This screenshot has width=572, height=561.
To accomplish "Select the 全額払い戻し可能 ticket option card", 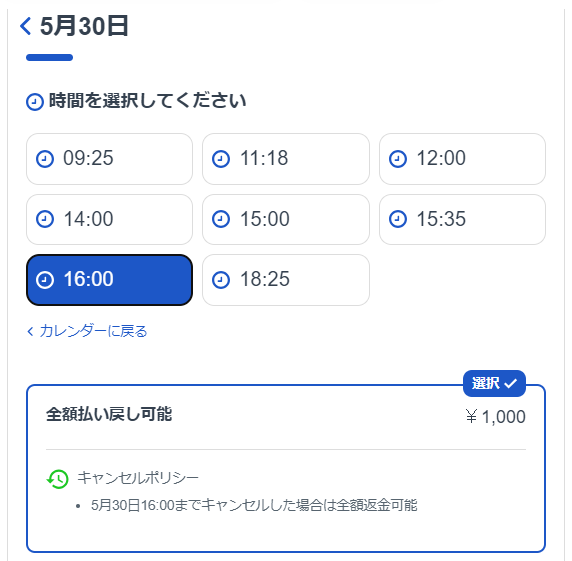I will tap(286, 468).
